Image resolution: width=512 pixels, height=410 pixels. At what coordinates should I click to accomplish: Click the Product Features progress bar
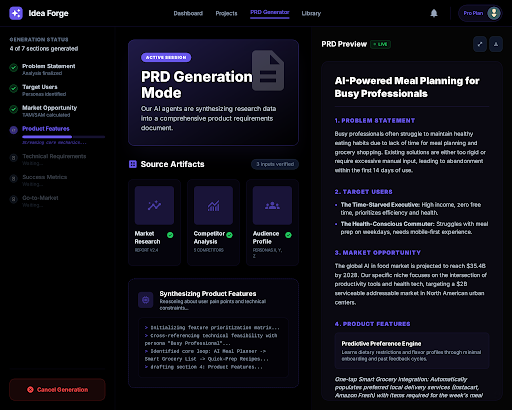[x=63, y=137]
